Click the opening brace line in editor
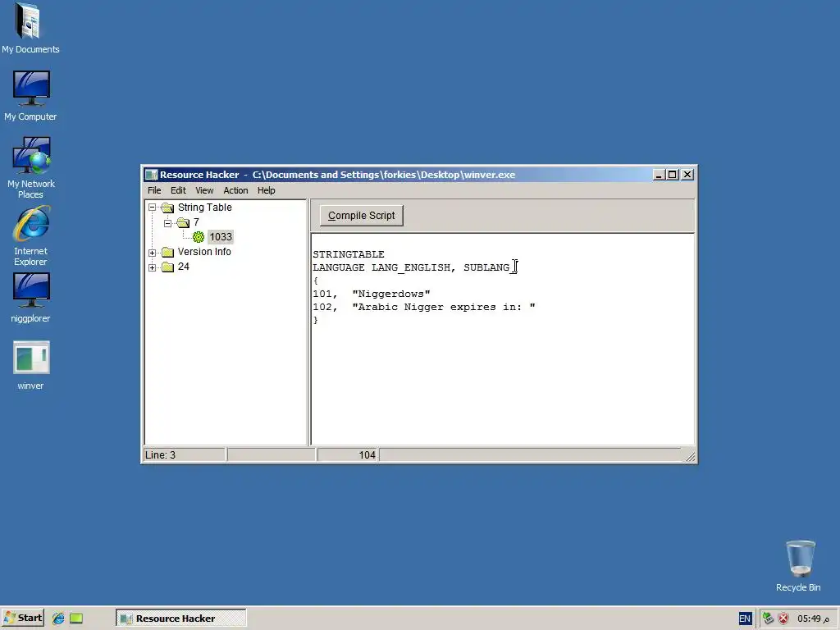 (x=316, y=281)
